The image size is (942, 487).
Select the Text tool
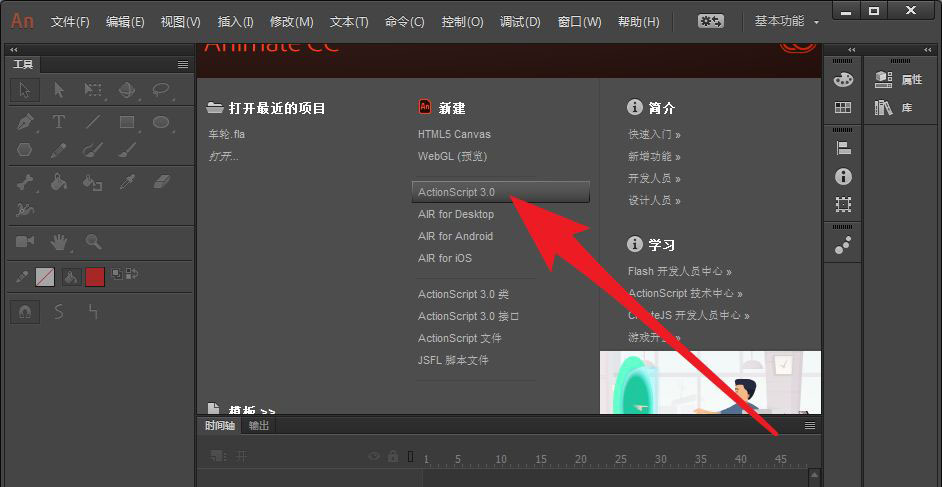click(x=59, y=123)
